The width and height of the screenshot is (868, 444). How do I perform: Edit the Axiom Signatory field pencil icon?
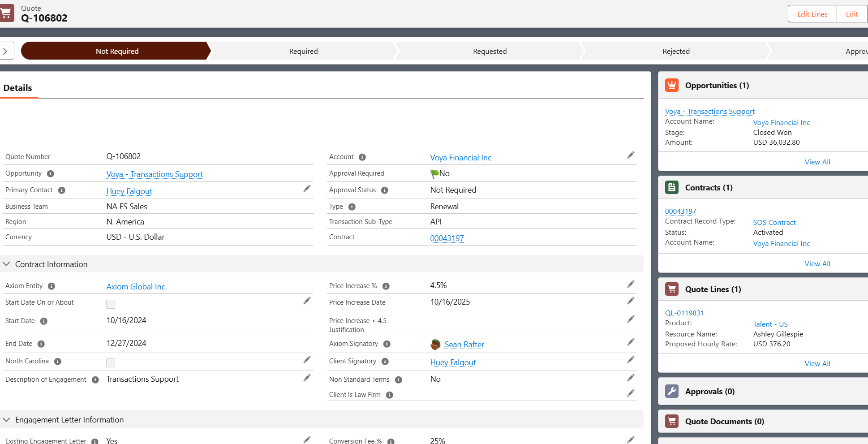(631, 342)
